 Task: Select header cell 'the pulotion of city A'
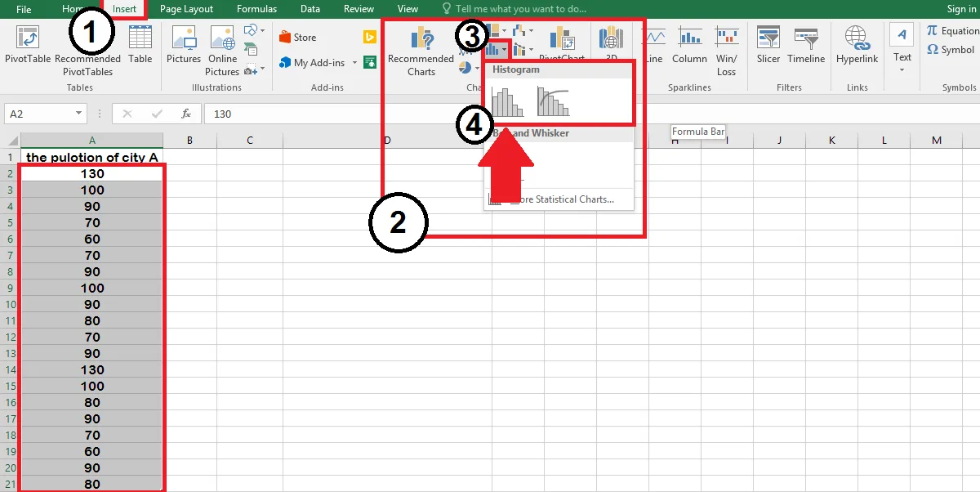click(x=92, y=157)
